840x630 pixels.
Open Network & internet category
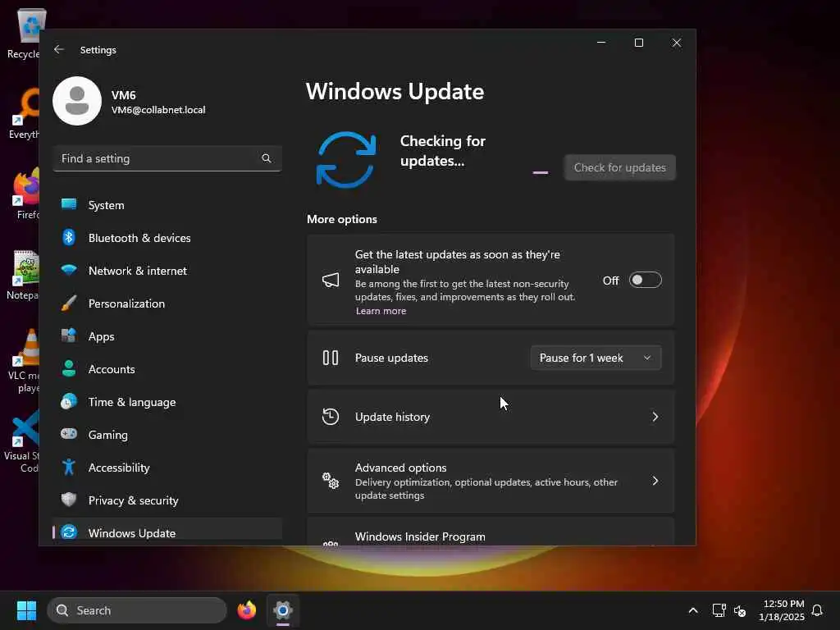(167, 271)
